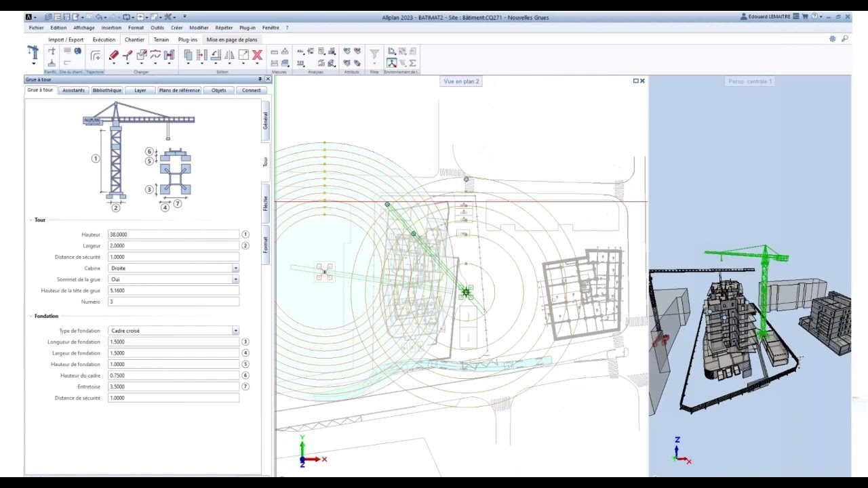
Task: Select the vertical Général tab
Action: 265,121
